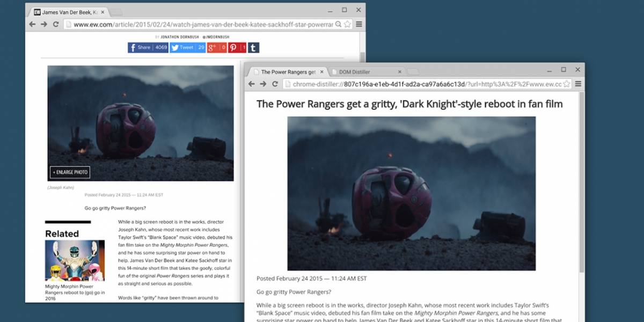The image size is (644, 322).
Task: Share the article on Tumblr
Action: tap(253, 47)
